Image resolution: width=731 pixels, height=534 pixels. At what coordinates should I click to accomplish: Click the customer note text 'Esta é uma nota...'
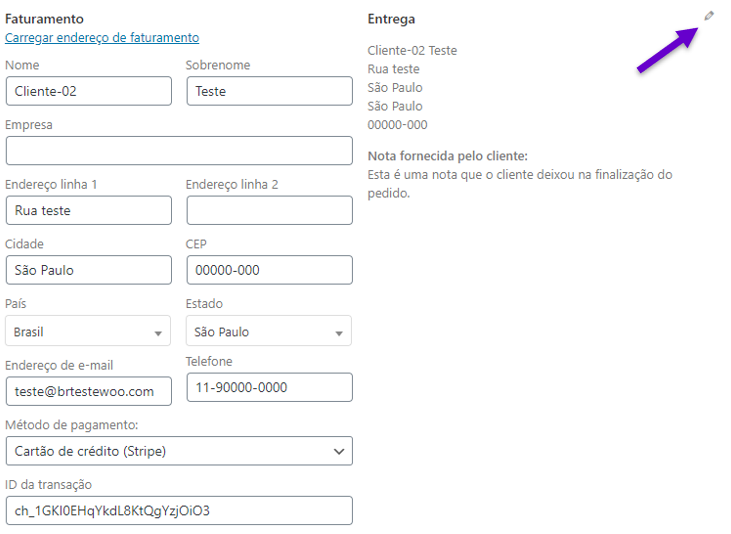click(520, 184)
